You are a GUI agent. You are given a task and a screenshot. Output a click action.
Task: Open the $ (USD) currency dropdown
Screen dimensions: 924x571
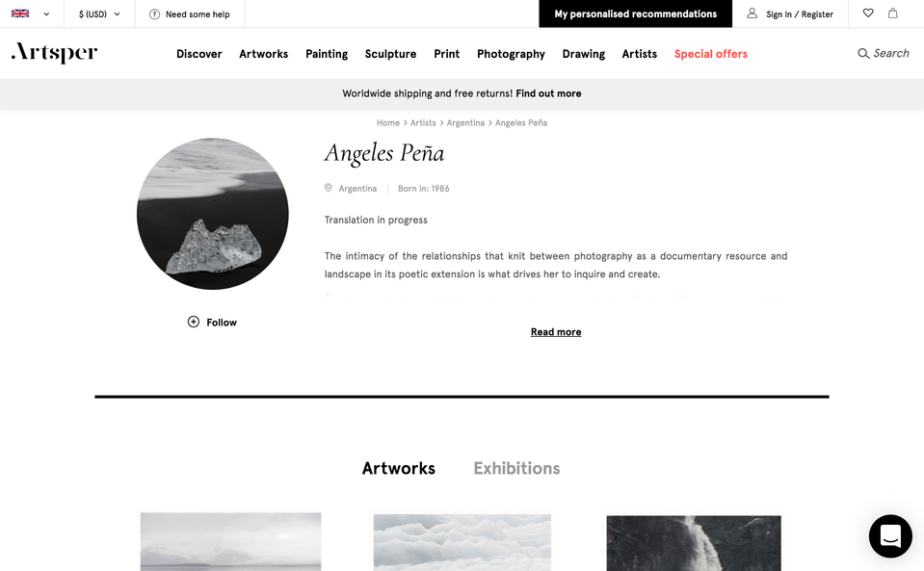click(x=99, y=14)
